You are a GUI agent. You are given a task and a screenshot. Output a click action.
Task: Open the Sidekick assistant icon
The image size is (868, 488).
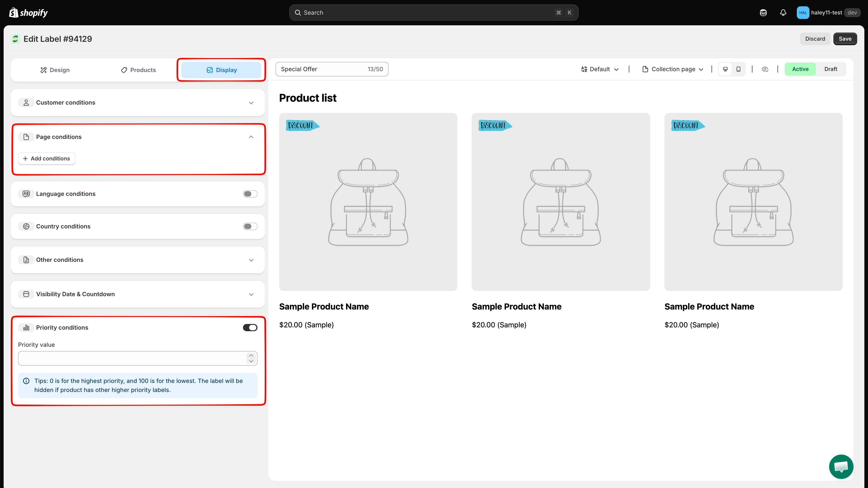coord(763,12)
